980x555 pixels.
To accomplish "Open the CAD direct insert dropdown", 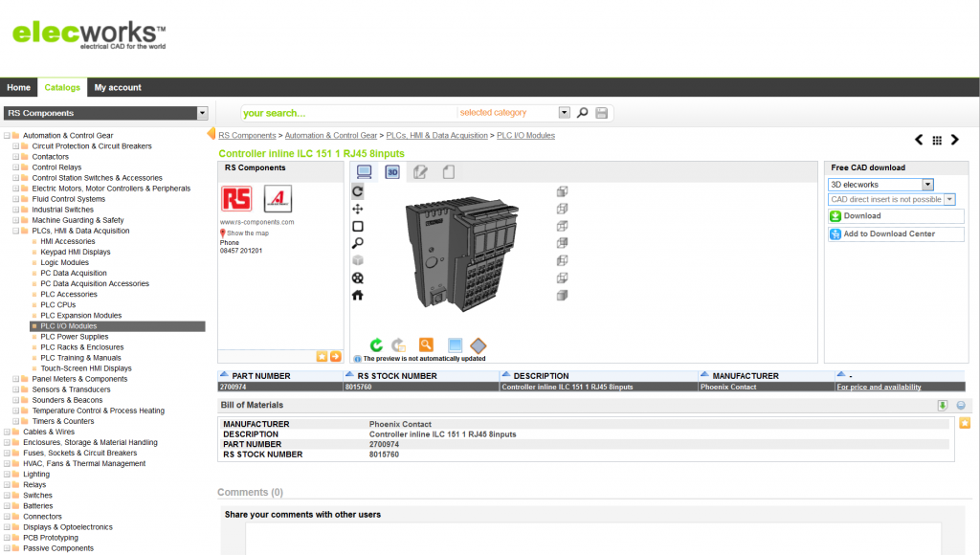I will (949, 199).
